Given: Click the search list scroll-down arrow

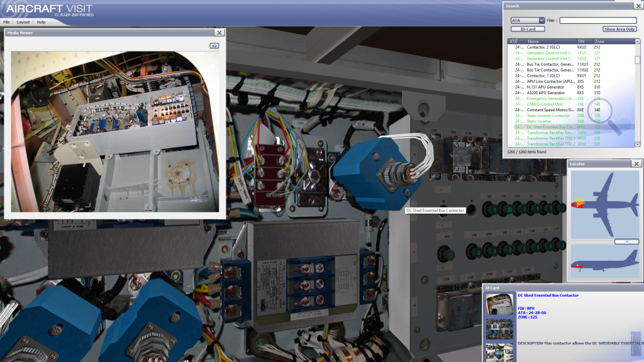Looking at the screenshot, I should [638, 145].
